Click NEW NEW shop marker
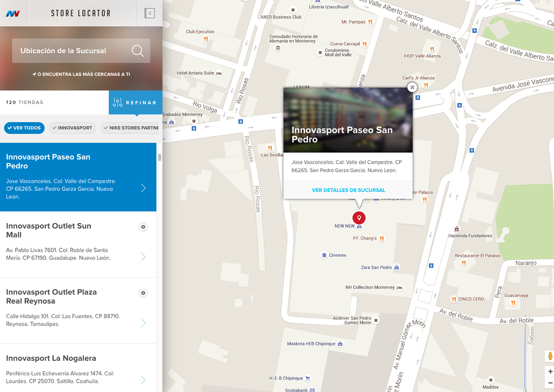Viewport: 554px width, 392px height. coord(360,226)
